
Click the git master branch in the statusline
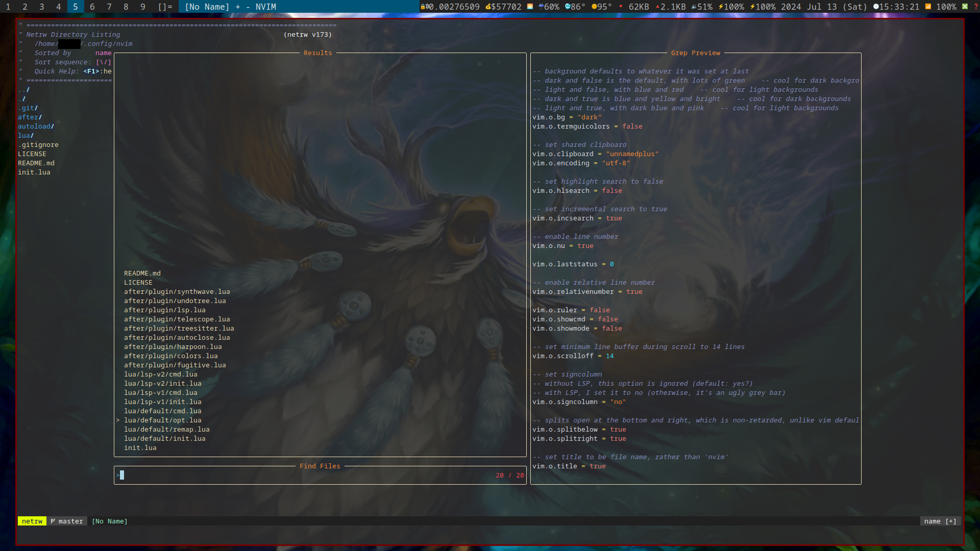coord(66,521)
